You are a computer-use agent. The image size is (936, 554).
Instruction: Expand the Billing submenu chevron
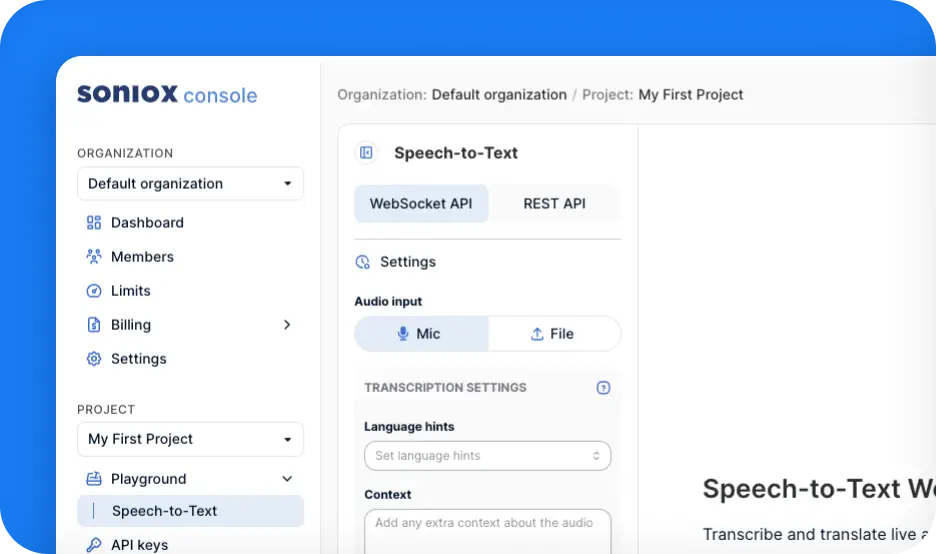(x=287, y=325)
